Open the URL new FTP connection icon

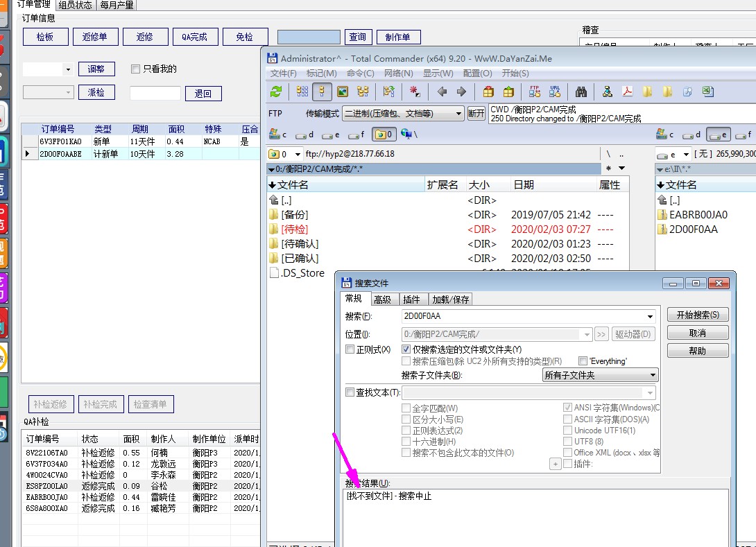click(x=554, y=92)
